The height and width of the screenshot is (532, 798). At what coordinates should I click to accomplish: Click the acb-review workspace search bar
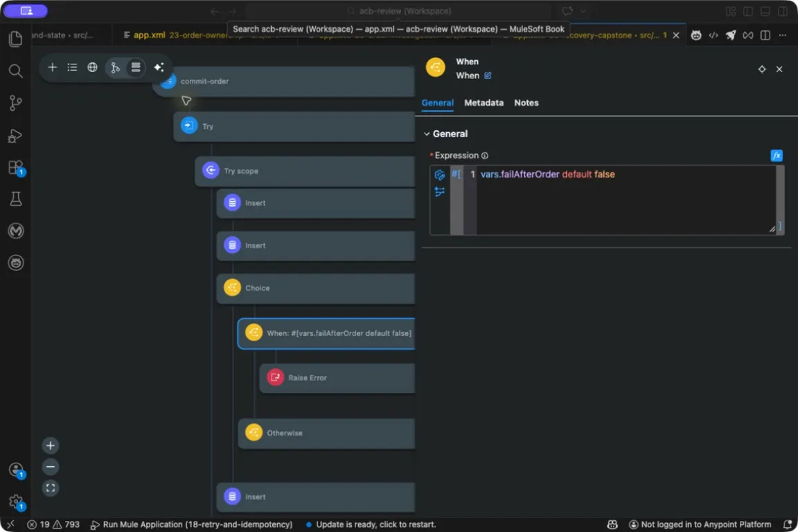click(398, 11)
